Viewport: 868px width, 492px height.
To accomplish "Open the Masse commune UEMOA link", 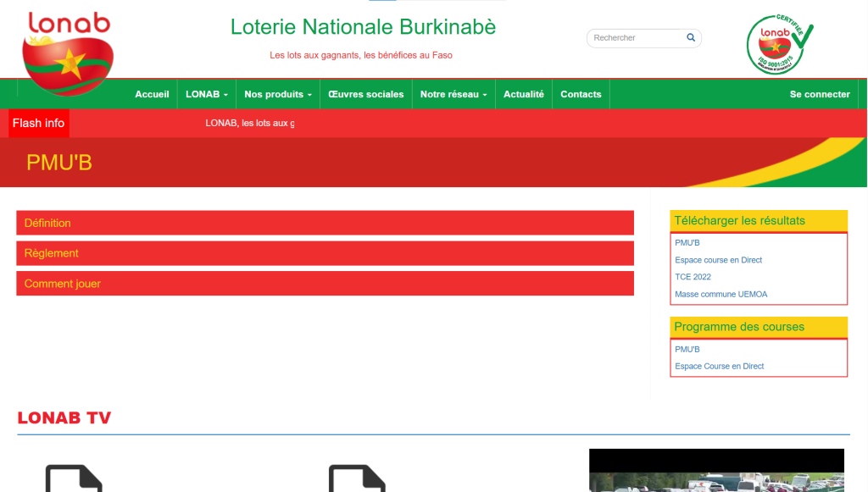I will coord(721,294).
